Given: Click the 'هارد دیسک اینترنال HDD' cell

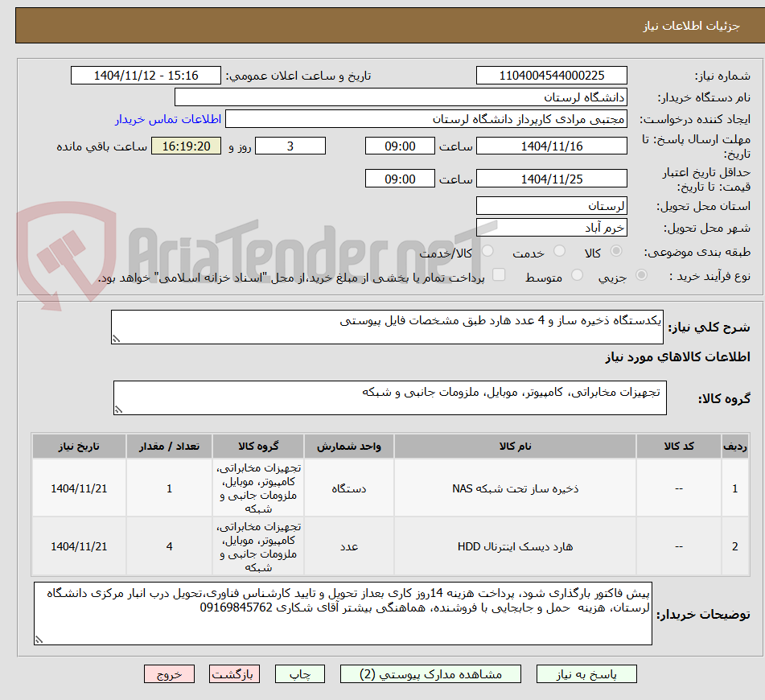Looking at the screenshot, I should (515, 546).
